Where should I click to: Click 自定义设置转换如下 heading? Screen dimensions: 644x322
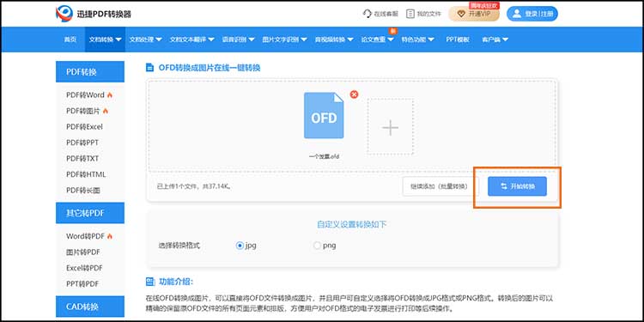(x=352, y=224)
